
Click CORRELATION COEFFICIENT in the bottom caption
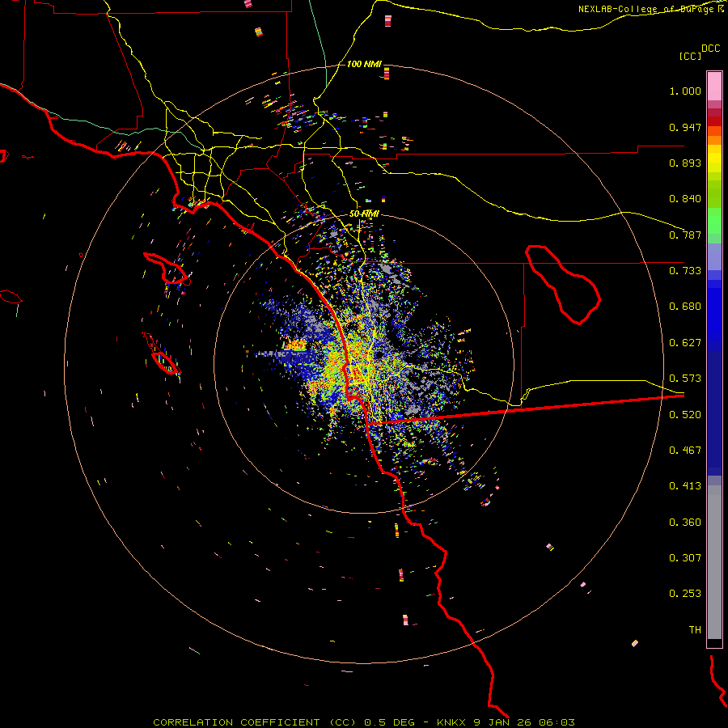click(236, 722)
